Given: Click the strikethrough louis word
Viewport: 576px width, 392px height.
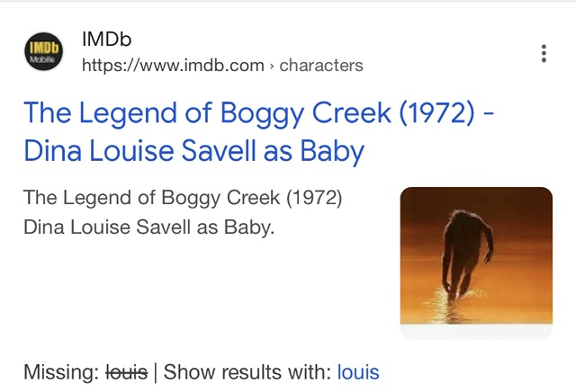Looking at the screenshot, I should (127, 371).
